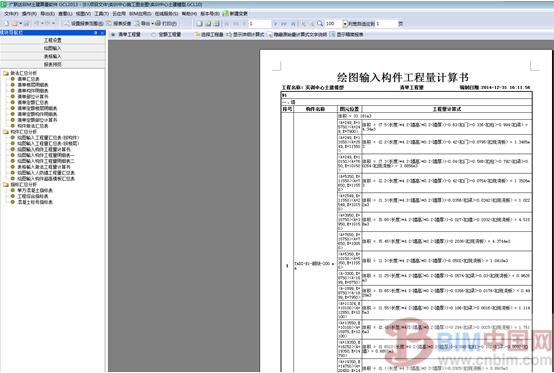Click the hide original formula text button
The width and height of the screenshot is (554, 373).
(x=297, y=35)
